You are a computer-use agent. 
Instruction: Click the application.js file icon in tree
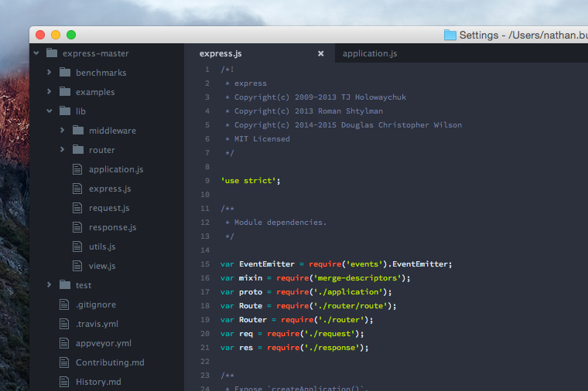pyautogui.click(x=77, y=169)
